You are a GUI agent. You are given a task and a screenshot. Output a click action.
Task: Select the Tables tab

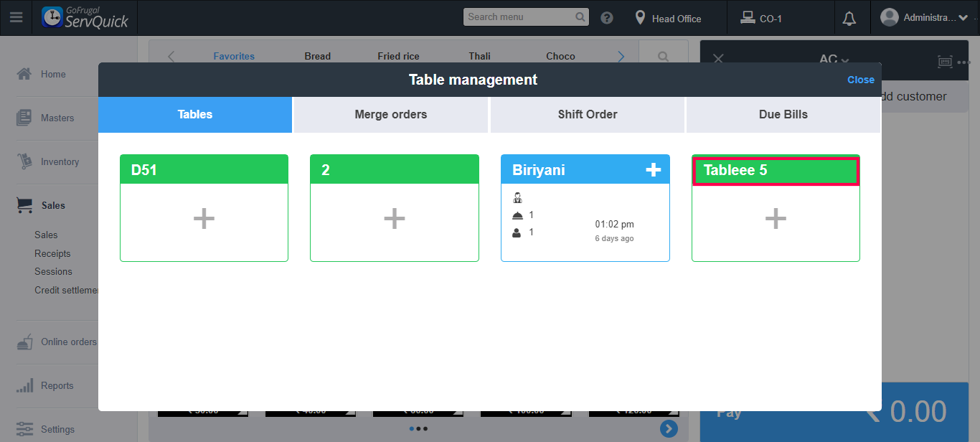click(x=195, y=115)
